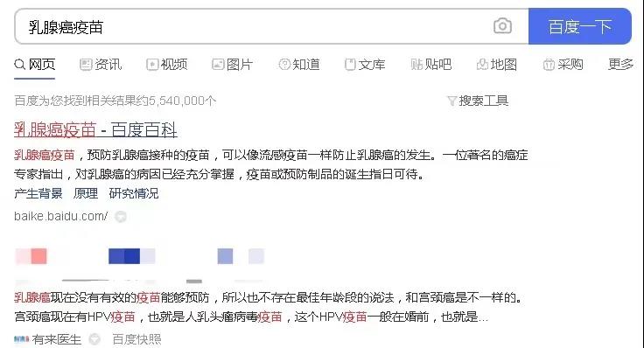644x348 pixels.
Task: Open the 乳腺癌疫苗 - 百度百科 result link
Action: pyautogui.click(x=95, y=129)
